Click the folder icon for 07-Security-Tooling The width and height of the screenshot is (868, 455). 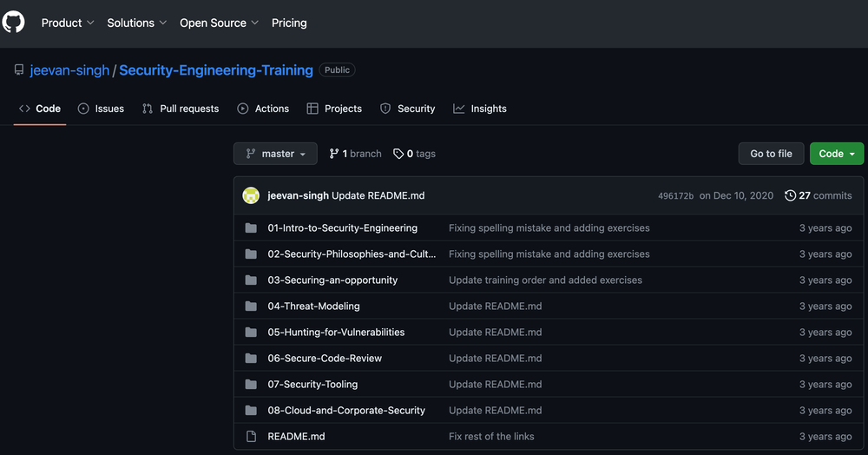point(251,384)
